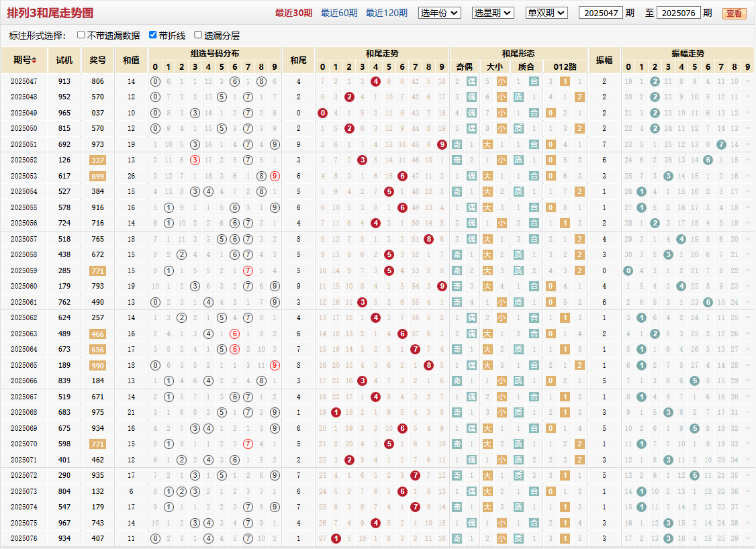This screenshot has width=756, height=549.
Task: Click red ball 1 in row 2025076 和尾走势
Action: pos(336,539)
